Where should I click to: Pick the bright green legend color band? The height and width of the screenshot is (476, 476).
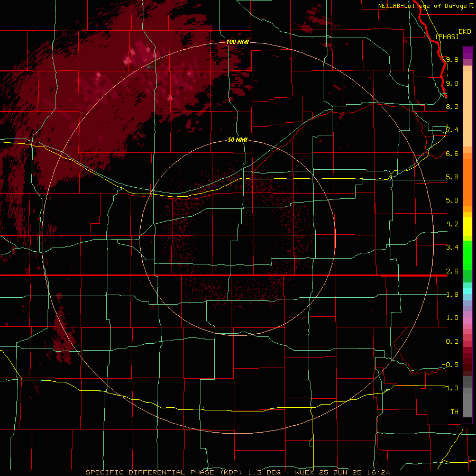[x=467, y=255]
